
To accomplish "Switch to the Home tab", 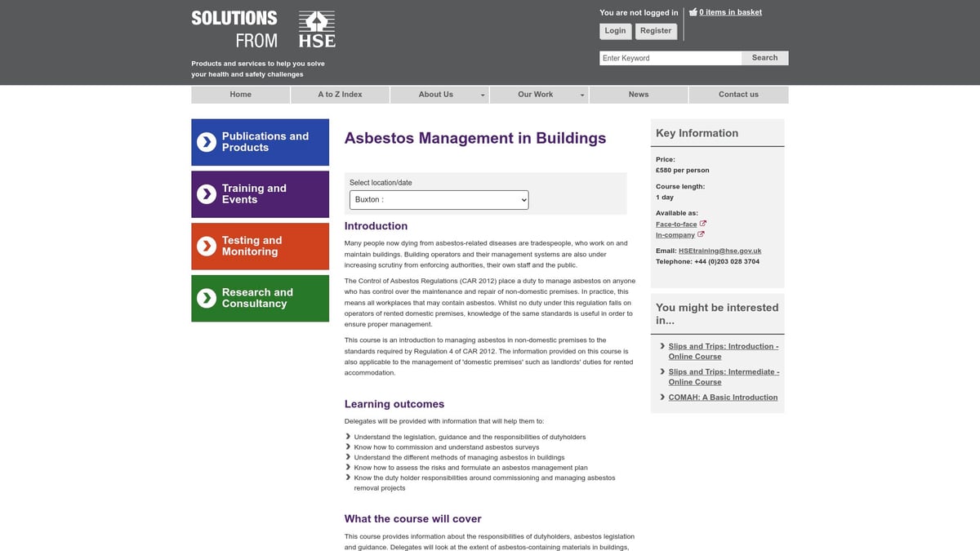I will coord(240,94).
